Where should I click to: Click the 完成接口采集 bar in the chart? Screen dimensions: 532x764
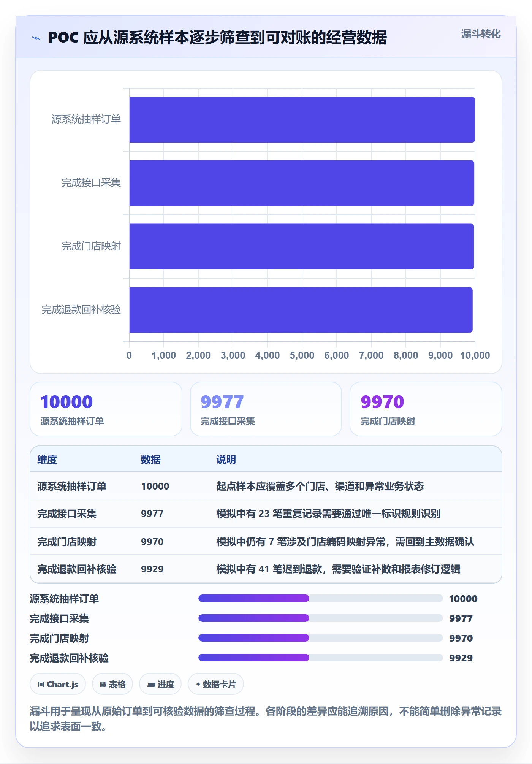(302, 183)
